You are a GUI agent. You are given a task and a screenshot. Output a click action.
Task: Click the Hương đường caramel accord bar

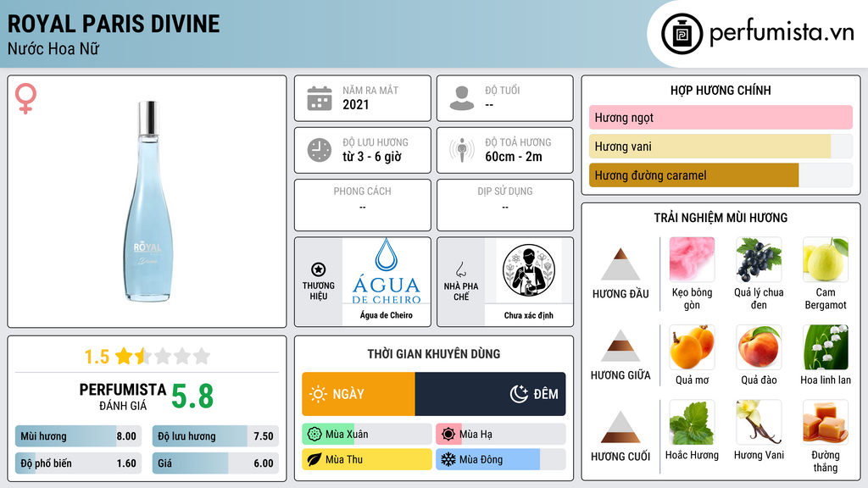tap(721, 175)
